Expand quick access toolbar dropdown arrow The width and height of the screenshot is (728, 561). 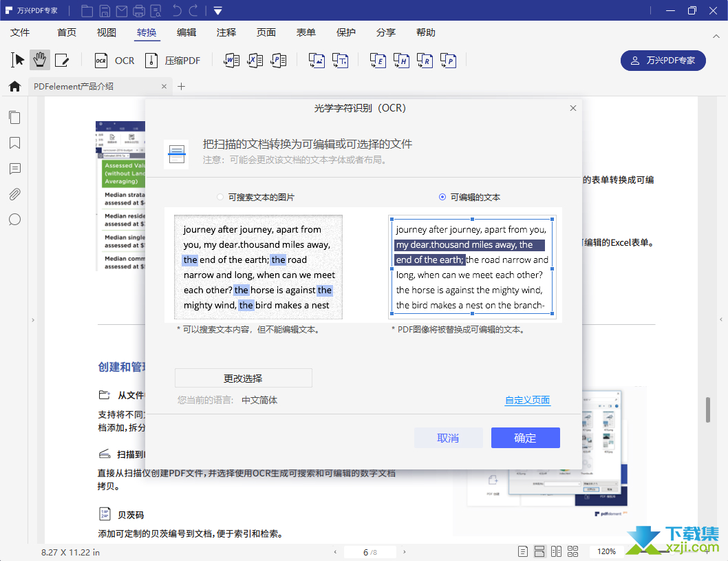tap(217, 11)
